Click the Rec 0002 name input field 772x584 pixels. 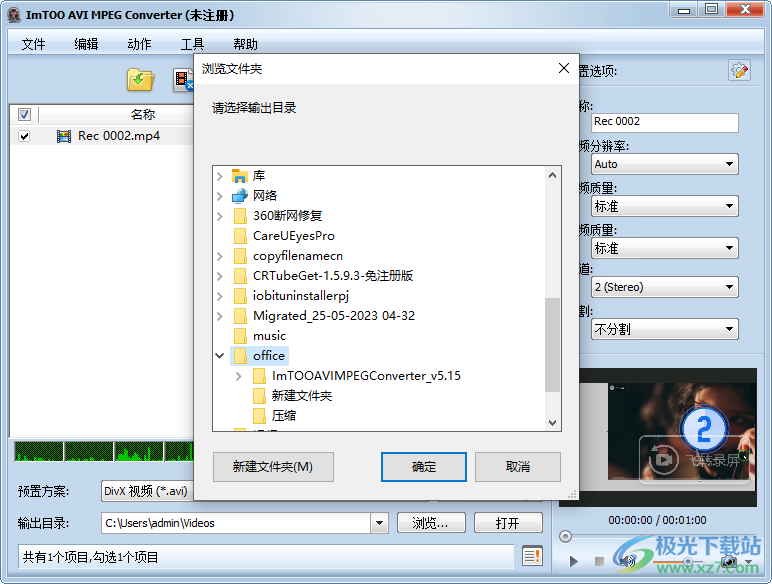tap(665, 122)
